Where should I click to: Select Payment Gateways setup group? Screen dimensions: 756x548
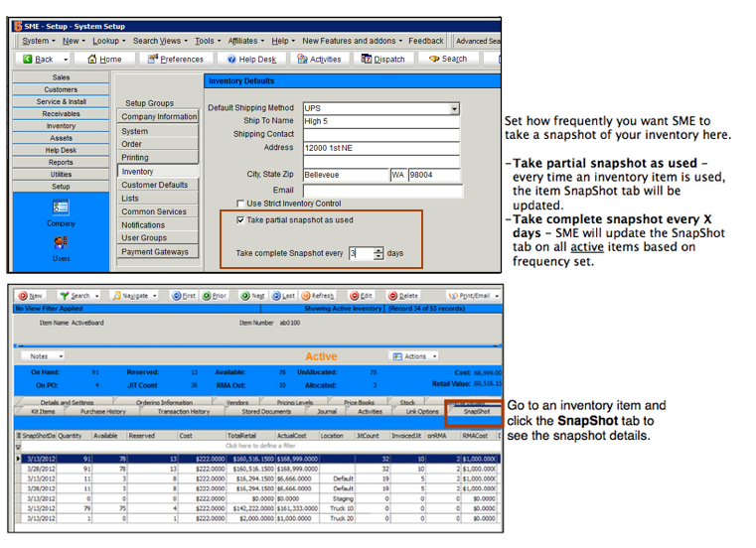point(158,251)
